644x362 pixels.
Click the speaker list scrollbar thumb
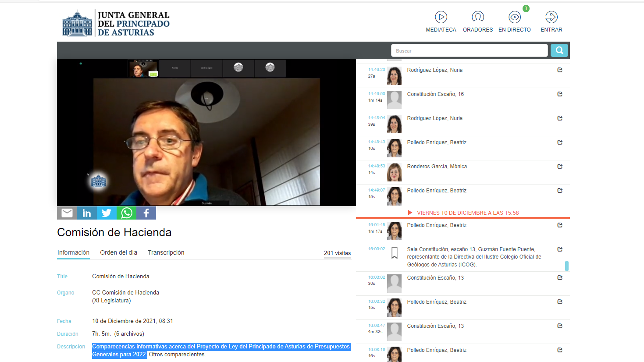pos(567,266)
